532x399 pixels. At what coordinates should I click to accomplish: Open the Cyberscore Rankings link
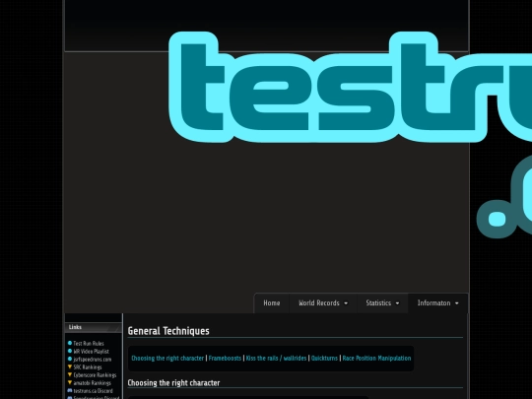95,375
